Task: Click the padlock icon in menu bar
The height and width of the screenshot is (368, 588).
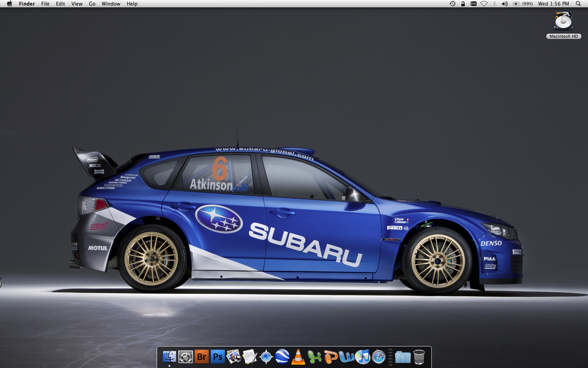Action: click(463, 4)
